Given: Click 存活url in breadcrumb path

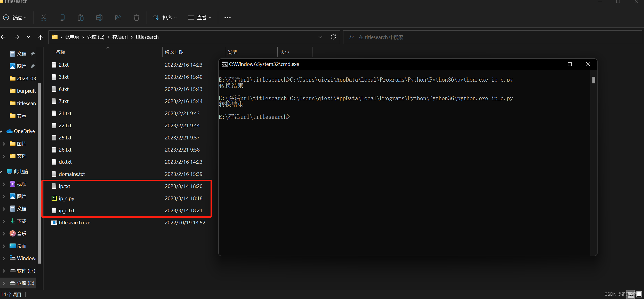Looking at the screenshot, I should [x=120, y=37].
